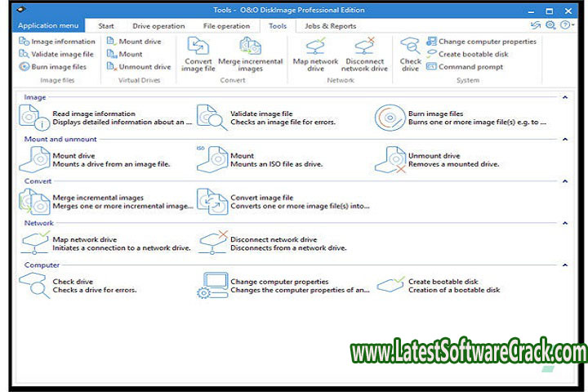Click Merge incremental images icon in main panel
588x392 pixels.
point(34,202)
